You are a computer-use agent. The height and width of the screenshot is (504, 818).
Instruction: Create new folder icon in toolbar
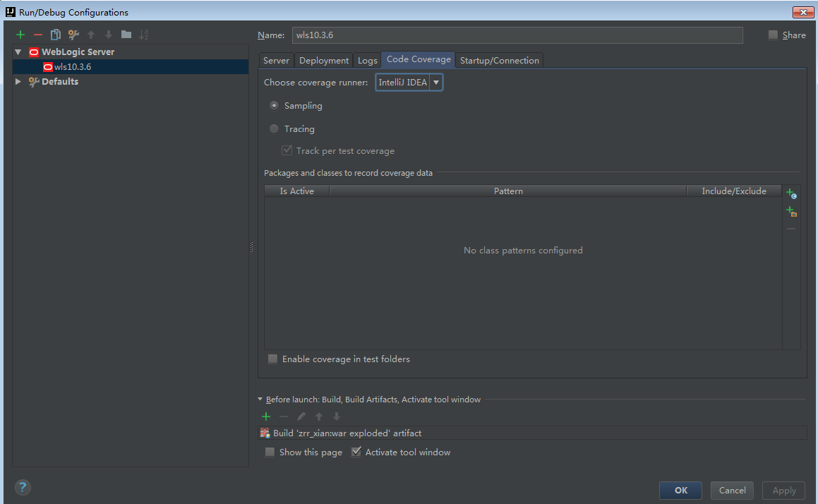coord(126,35)
